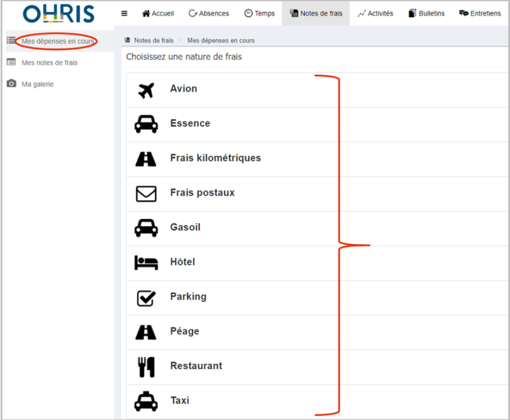Click the list icon beside Mes dépenses en cours
Screen dimensions: 510x420
click(x=11, y=40)
